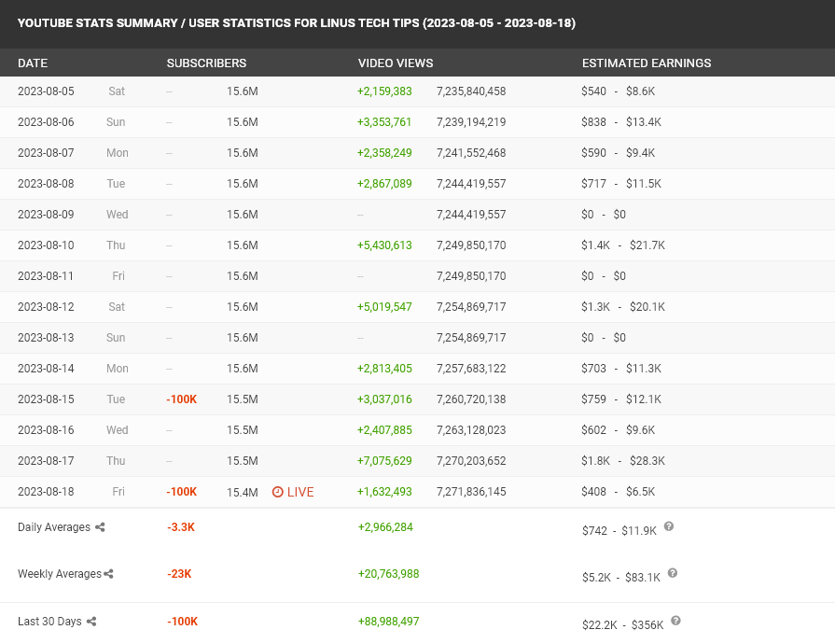Click the views gain +7,075,629
Viewport: 835px width, 644px height.
point(384,461)
